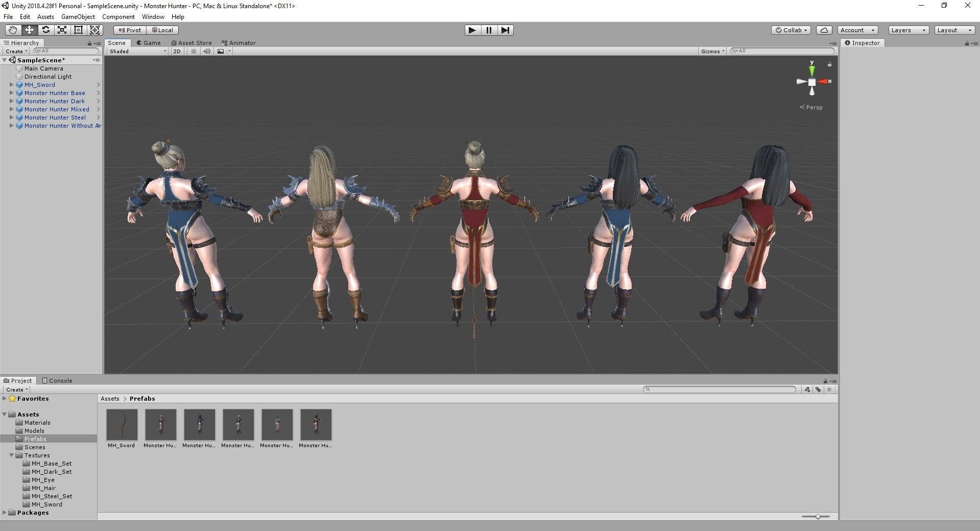Toggle scene effects image icon
Screen dimensions: 980x531
[221, 51]
